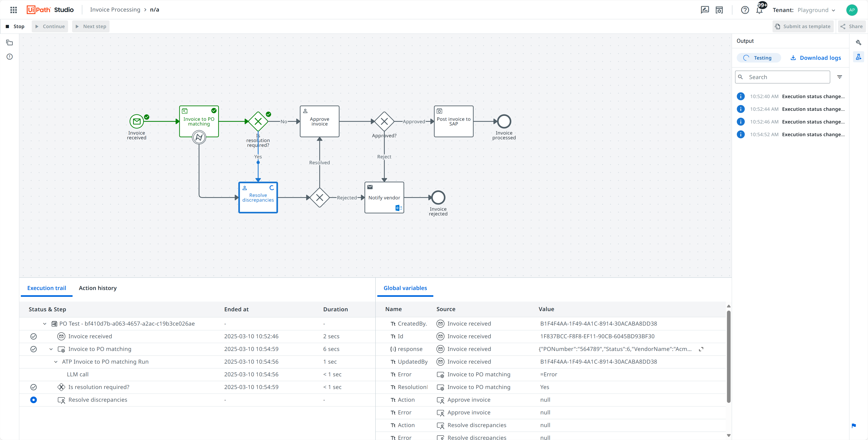Expand the response variable value icon
This screenshot has height=440, width=868.
[x=701, y=349]
